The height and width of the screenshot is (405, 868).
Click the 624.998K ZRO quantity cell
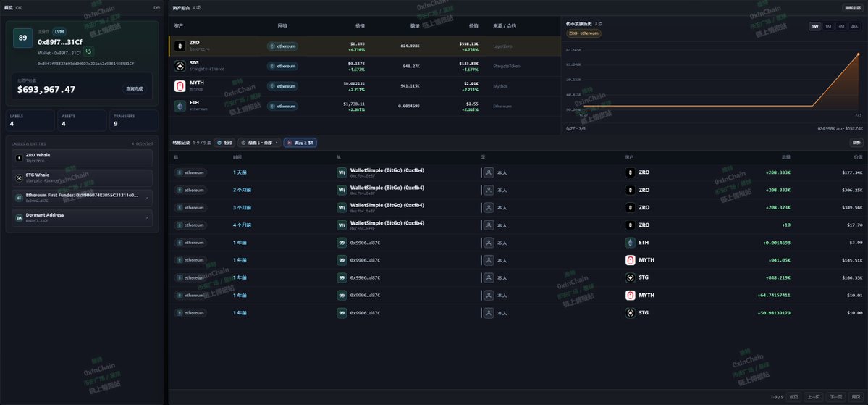[x=410, y=46]
